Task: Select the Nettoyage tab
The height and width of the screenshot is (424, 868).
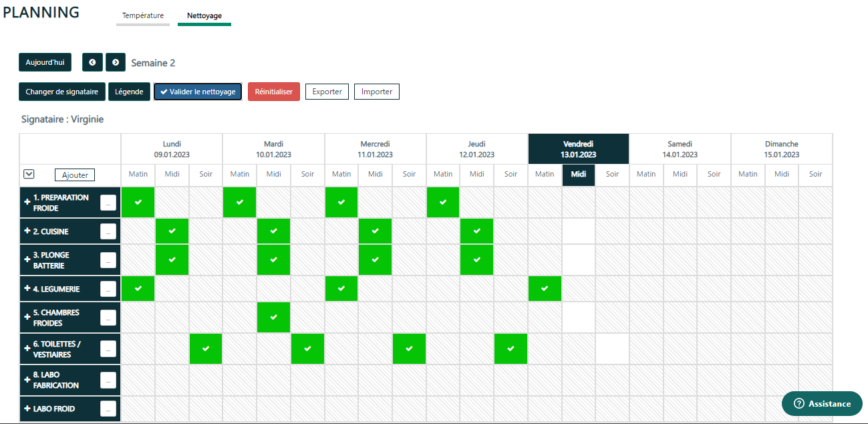Action: pos(204,16)
